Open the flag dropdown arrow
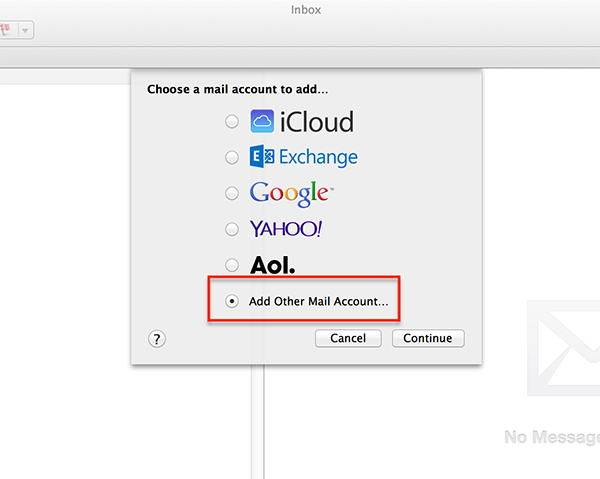 point(25,31)
